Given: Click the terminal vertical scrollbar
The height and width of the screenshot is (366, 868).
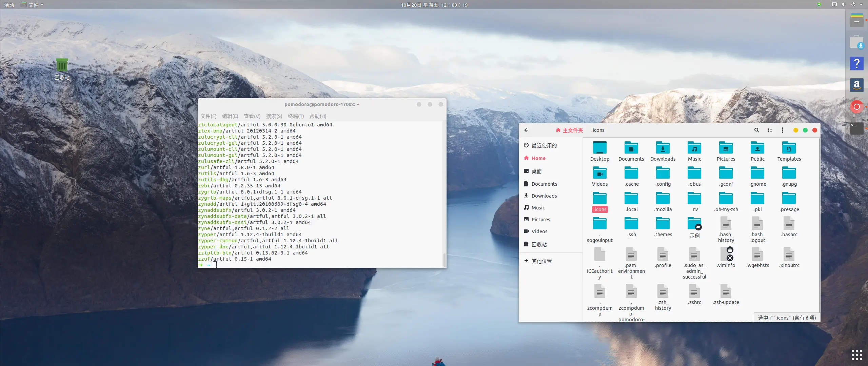Looking at the screenshot, I should click(444, 260).
